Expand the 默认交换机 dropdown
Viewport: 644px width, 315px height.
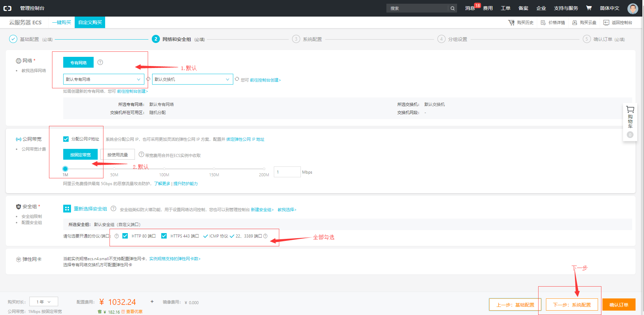192,79
